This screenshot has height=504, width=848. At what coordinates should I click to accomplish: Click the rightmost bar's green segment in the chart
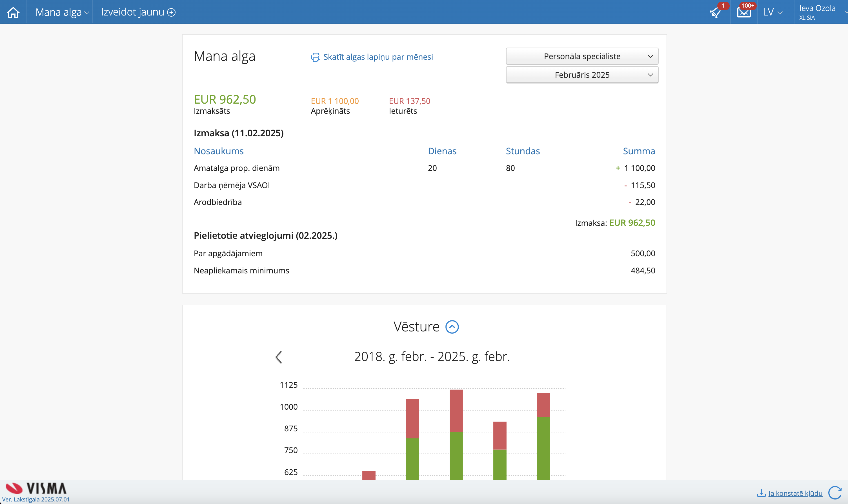543,448
